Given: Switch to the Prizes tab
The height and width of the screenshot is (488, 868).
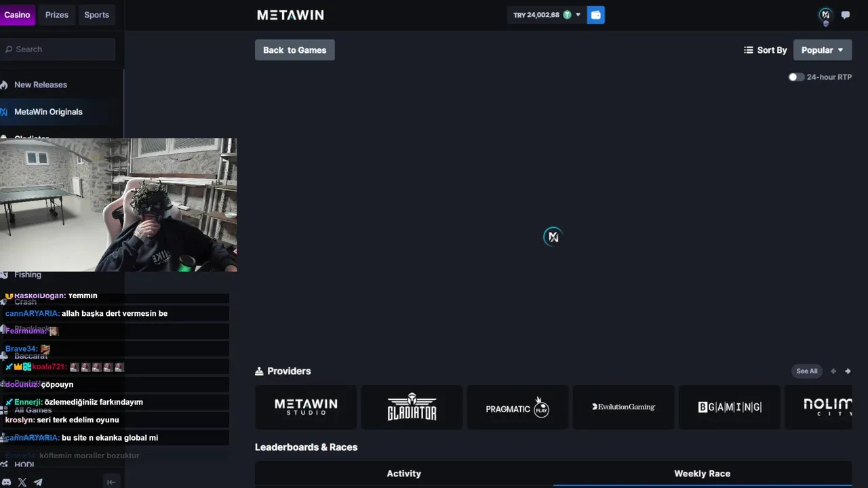Looking at the screenshot, I should point(57,15).
